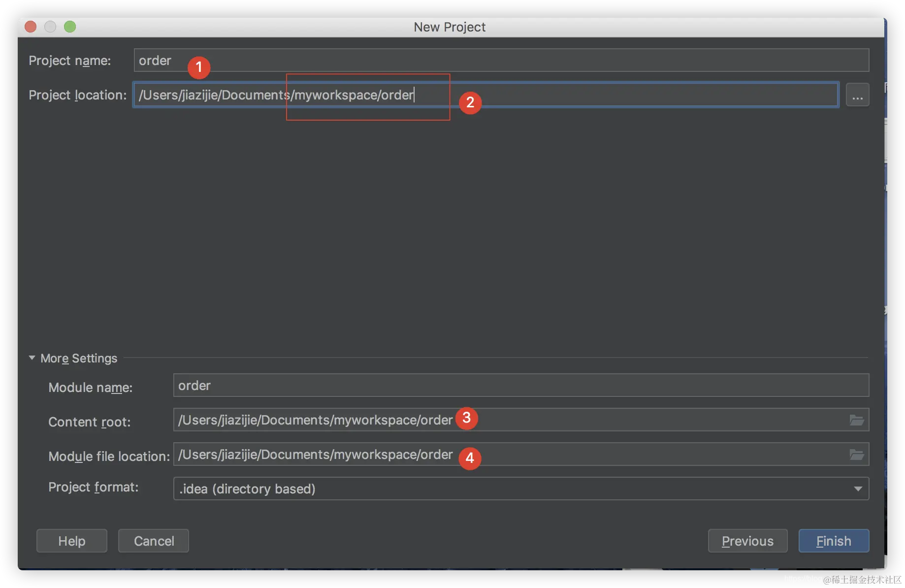This screenshot has width=905, height=588.
Task: Open Help for New Project
Action: [x=72, y=541]
